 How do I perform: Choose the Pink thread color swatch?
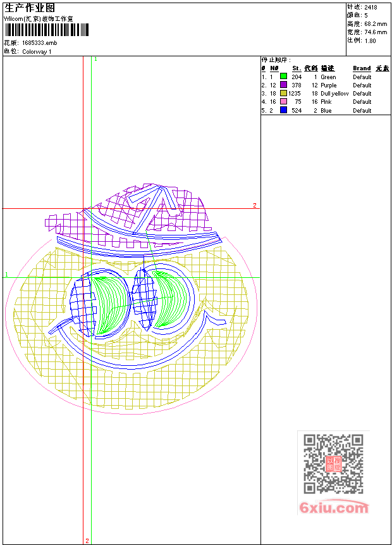coord(283,101)
